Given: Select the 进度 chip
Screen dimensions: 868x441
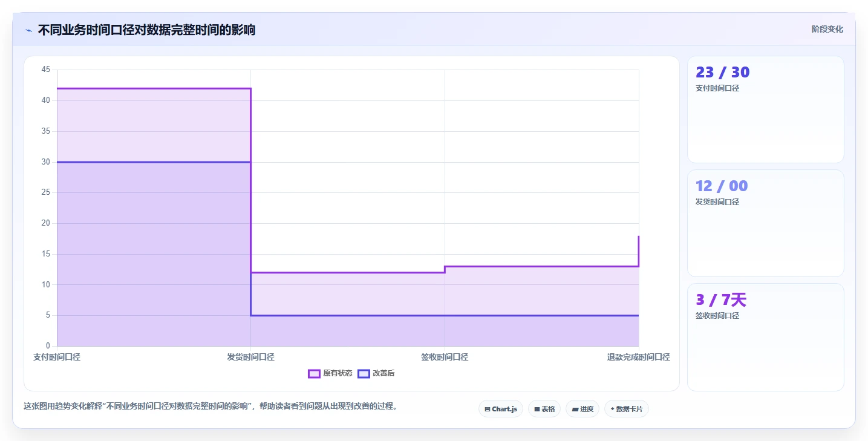Looking at the screenshot, I should [582, 409].
